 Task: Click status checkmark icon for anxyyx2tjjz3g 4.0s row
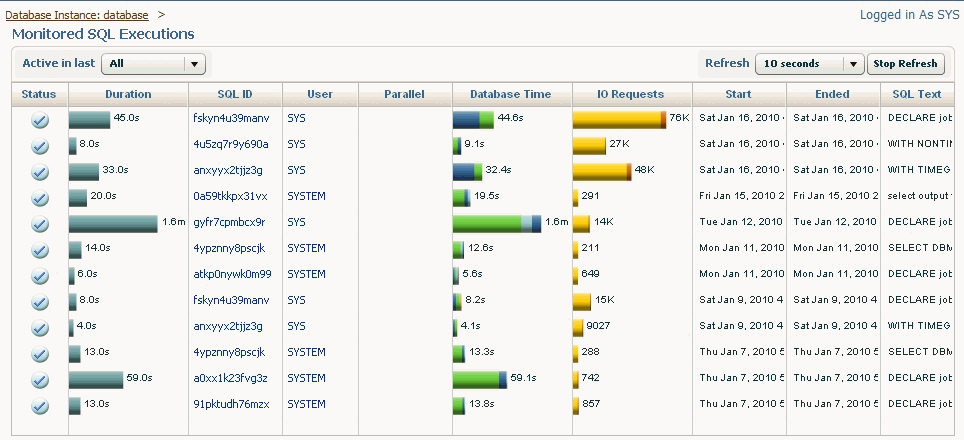tap(40, 328)
